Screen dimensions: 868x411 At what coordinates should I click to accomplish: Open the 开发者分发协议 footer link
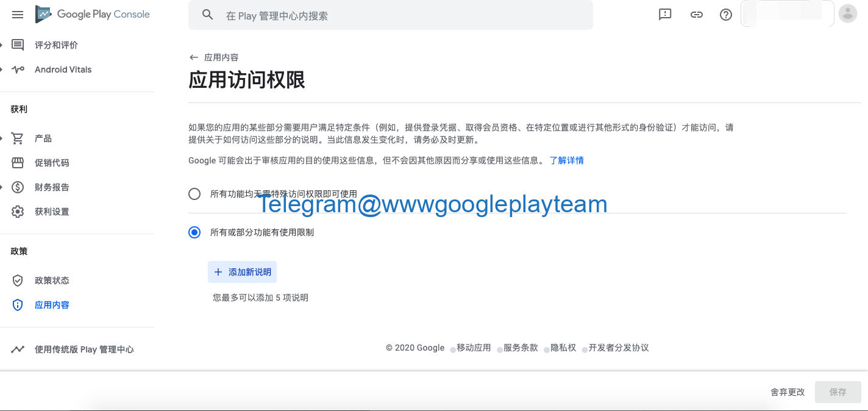tap(619, 348)
